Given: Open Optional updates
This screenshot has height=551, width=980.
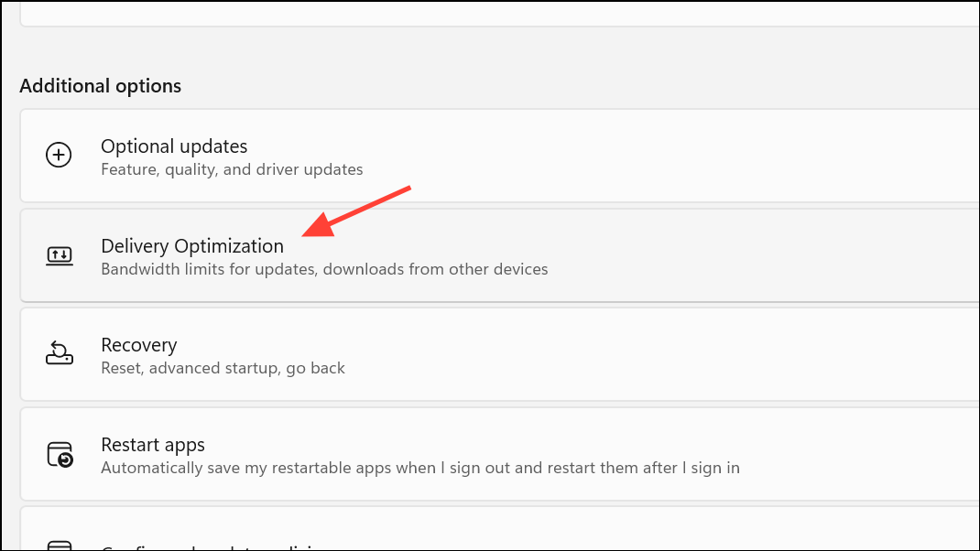Looking at the screenshot, I should pos(366,156).
